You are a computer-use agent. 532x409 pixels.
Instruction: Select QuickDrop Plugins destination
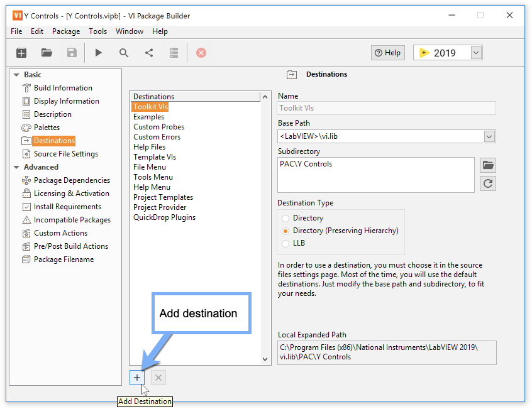[x=165, y=217]
